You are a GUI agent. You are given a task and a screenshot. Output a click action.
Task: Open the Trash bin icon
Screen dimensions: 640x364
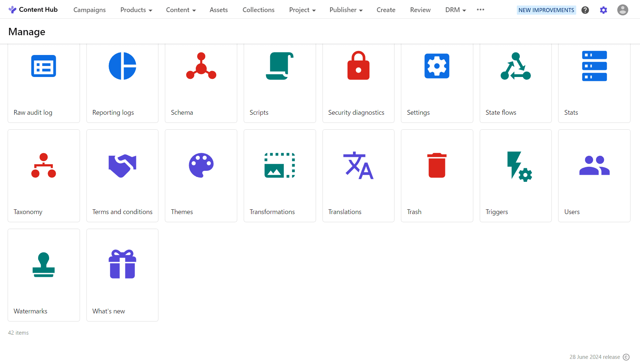[x=437, y=165]
